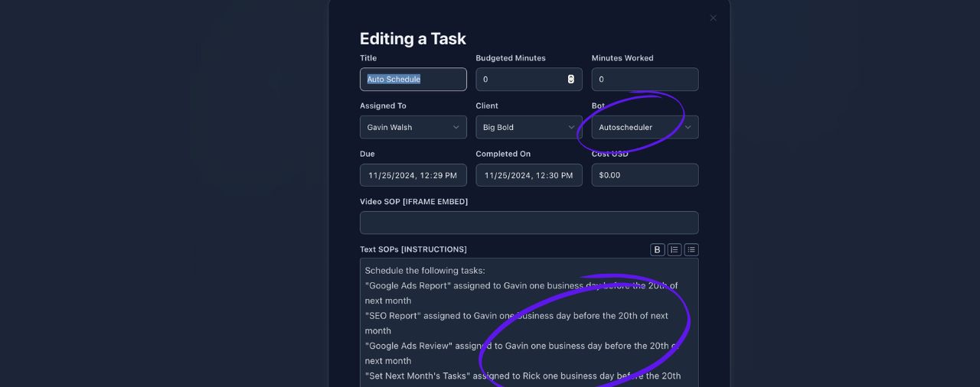Click the Budgeted Minutes stepper arrows
Viewport: 980px width, 387px height.
click(571, 80)
